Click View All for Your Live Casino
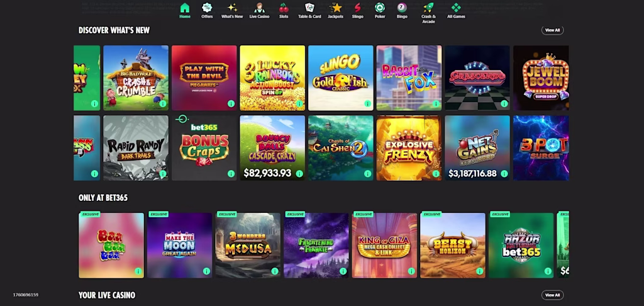 click(552, 295)
